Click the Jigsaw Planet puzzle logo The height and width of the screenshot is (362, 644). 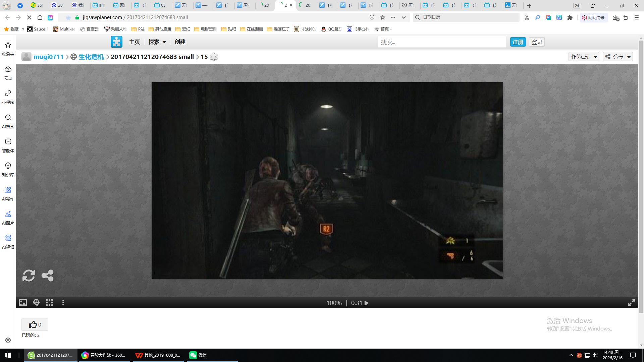click(116, 42)
